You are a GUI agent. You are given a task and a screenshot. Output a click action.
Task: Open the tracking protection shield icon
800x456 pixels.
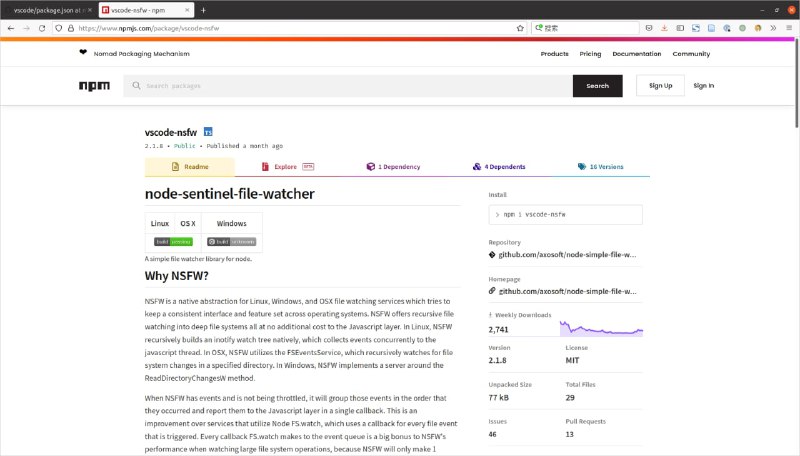[59, 28]
